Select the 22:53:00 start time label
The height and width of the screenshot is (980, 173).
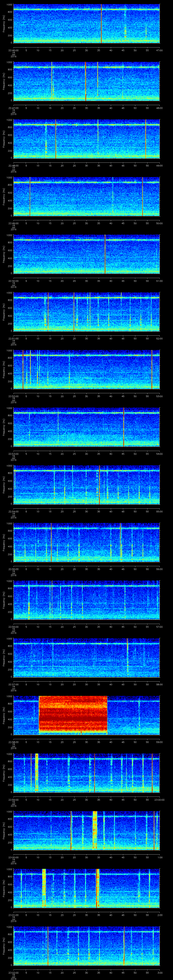pyautogui.click(x=14, y=454)
